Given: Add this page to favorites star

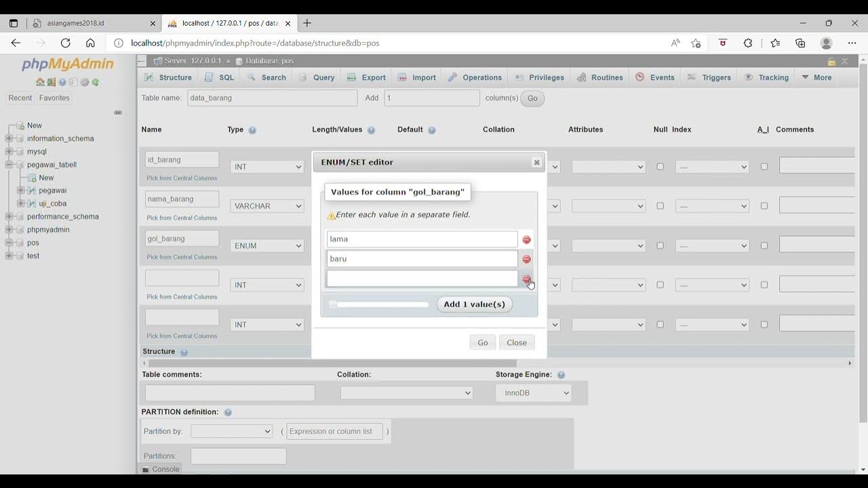Looking at the screenshot, I should click(696, 43).
